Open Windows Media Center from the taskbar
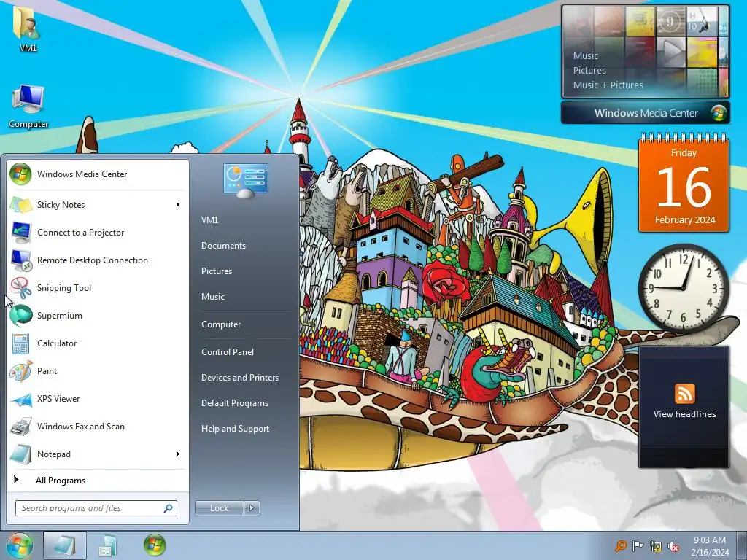The image size is (747, 560). coord(155,545)
